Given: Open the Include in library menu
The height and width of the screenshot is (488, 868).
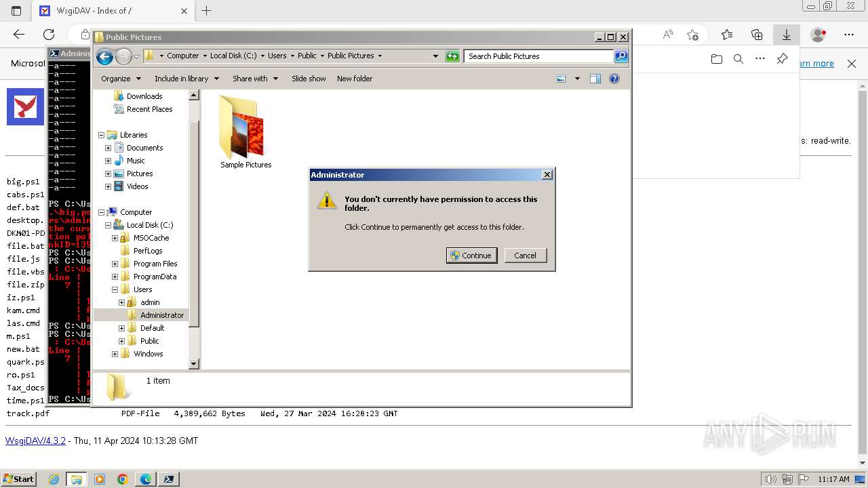Looking at the screenshot, I should pyautogui.click(x=186, y=79).
